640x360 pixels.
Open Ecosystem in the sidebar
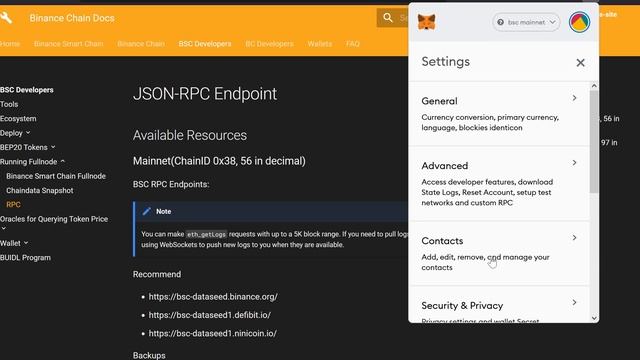[x=18, y=118]
